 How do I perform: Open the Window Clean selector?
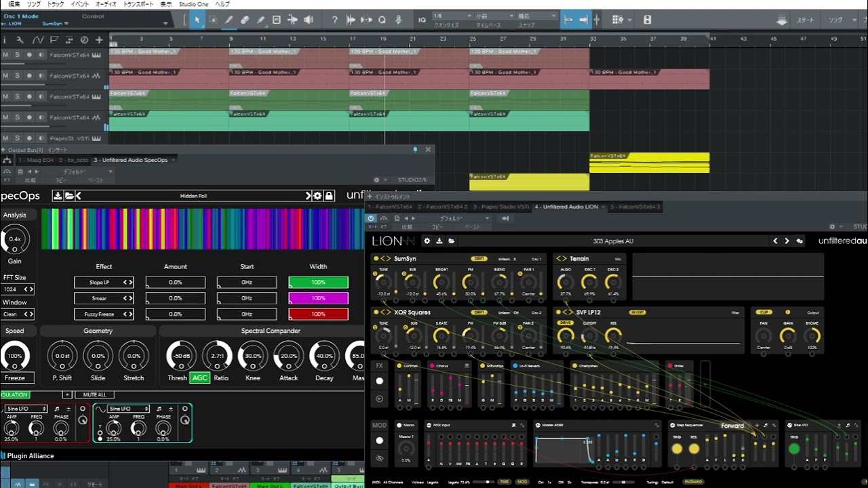[x=18, y=314]
